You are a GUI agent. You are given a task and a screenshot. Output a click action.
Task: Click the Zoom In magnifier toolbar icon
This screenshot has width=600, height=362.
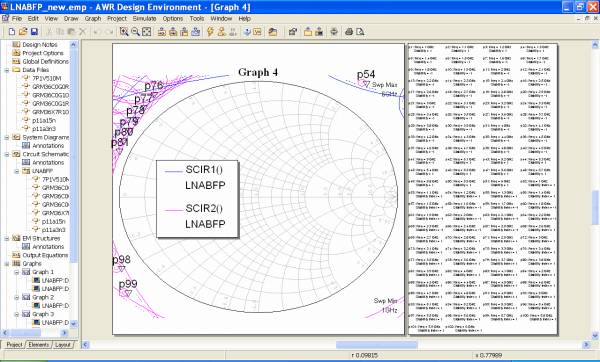124,32
